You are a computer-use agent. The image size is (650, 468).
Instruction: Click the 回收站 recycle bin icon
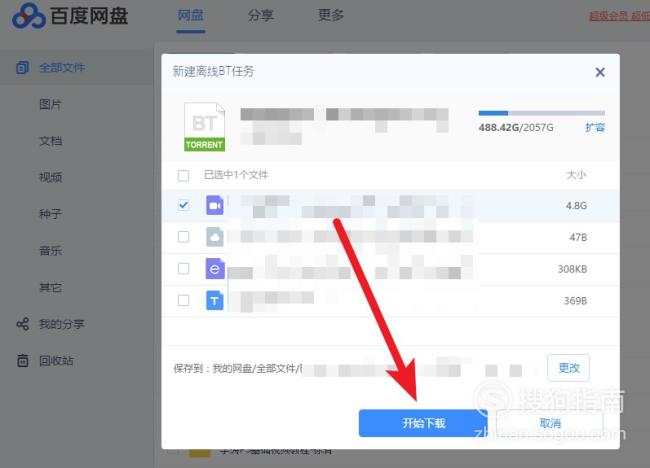tap(22, 360)
